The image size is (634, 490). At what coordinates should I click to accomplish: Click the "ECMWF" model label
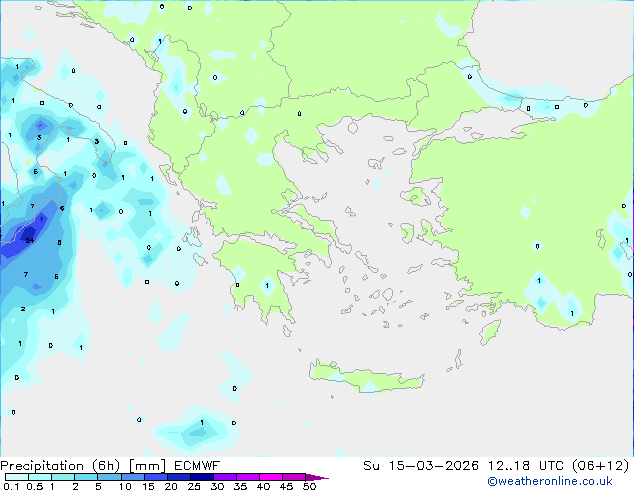(x=197, y=466)
